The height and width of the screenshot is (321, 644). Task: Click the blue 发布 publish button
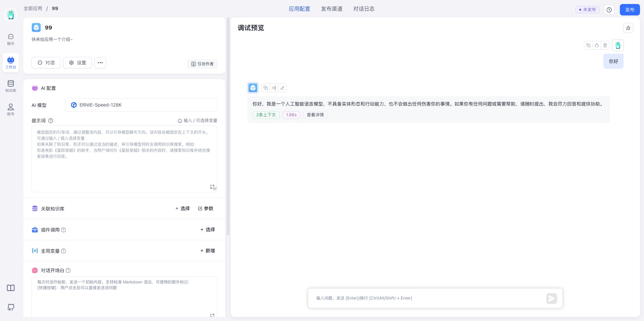point(630,10)
